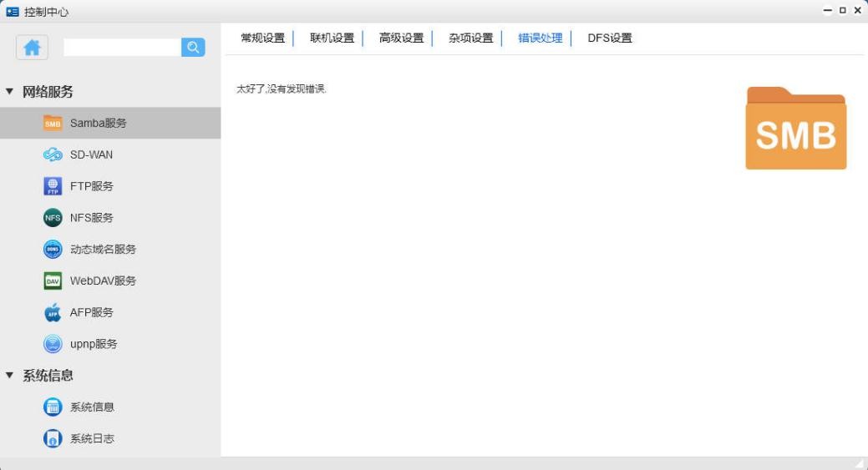Open the DFS设置 tab
Viewport: 868px width, 470px height.
click(x=609, y=38)
